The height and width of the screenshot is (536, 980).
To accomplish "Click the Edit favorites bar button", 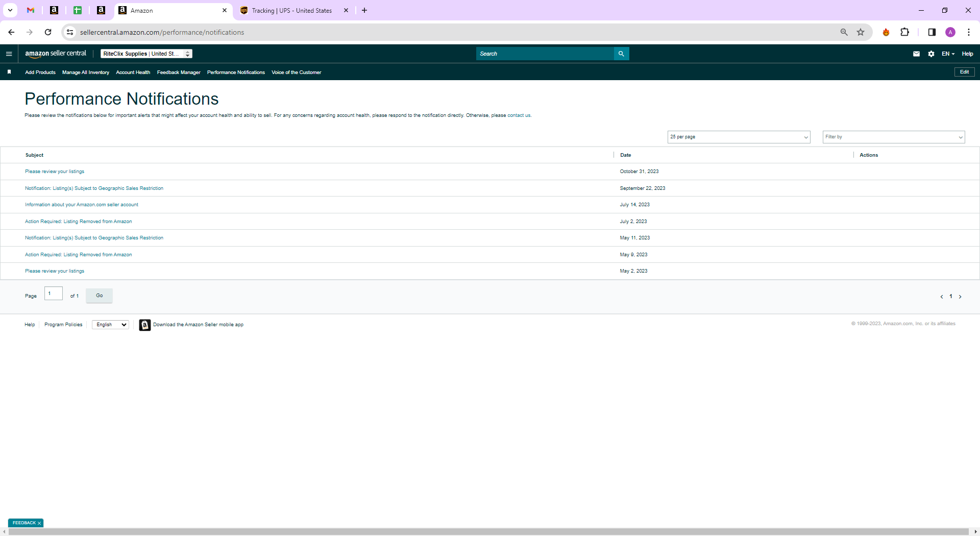I will coord(964,72).
